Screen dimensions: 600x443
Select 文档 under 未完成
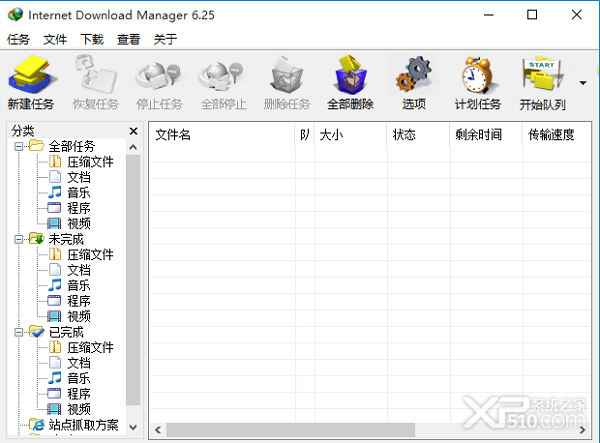tap(79, 270)
